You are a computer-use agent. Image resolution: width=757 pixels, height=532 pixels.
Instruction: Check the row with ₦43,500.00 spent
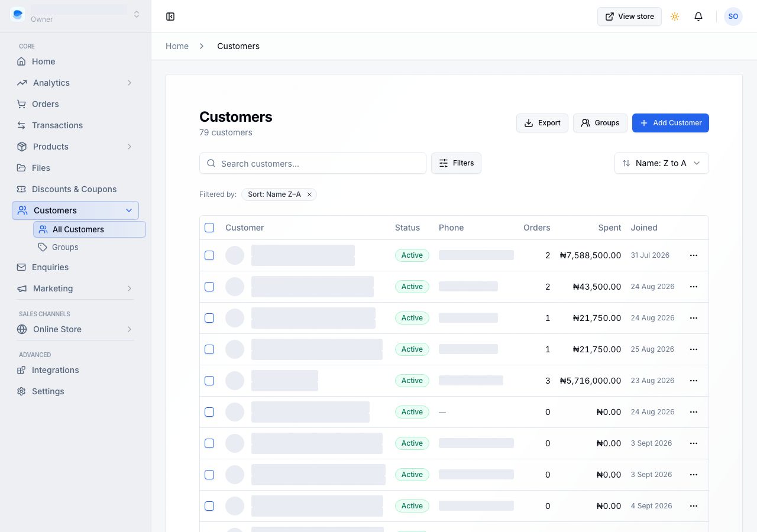point(209,287)
